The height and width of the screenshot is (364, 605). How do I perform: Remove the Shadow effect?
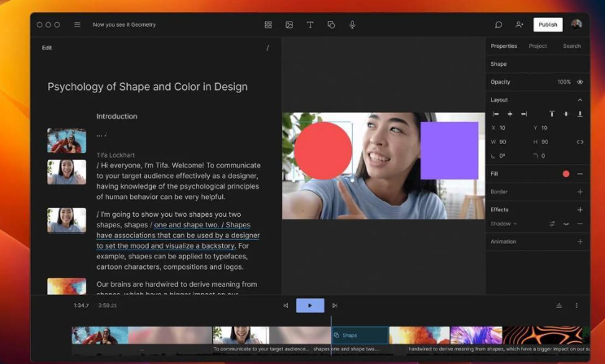(580, 223)
